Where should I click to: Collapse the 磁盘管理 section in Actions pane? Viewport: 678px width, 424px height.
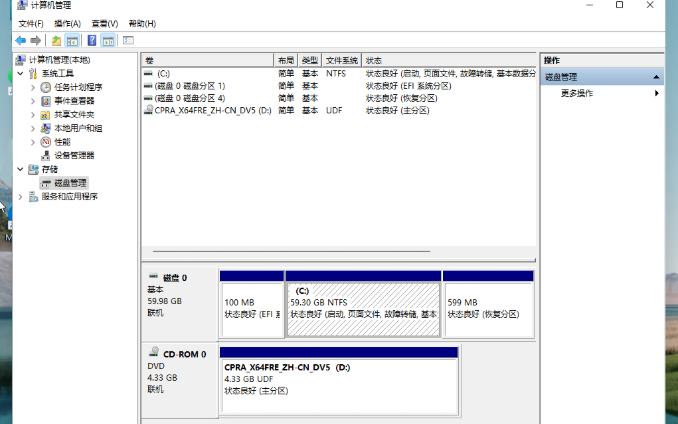657,77
